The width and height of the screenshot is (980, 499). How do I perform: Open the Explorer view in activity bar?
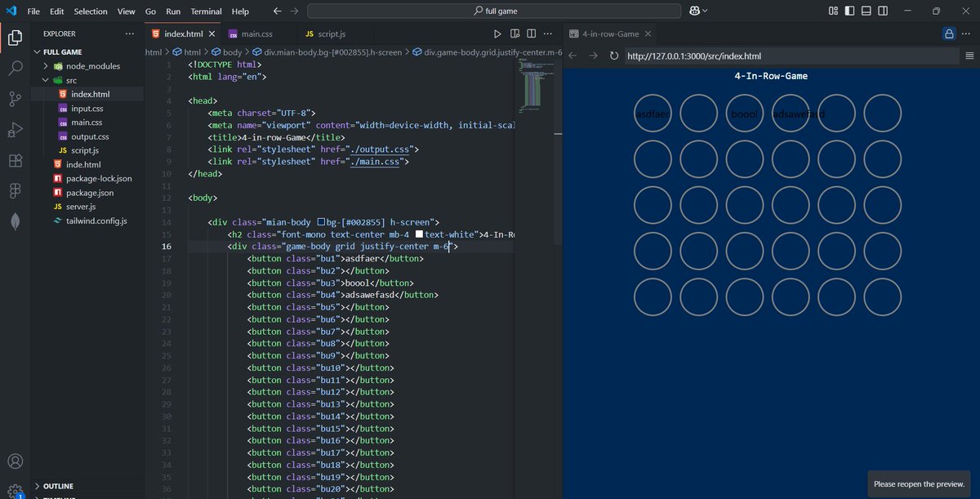click(15, 38)
